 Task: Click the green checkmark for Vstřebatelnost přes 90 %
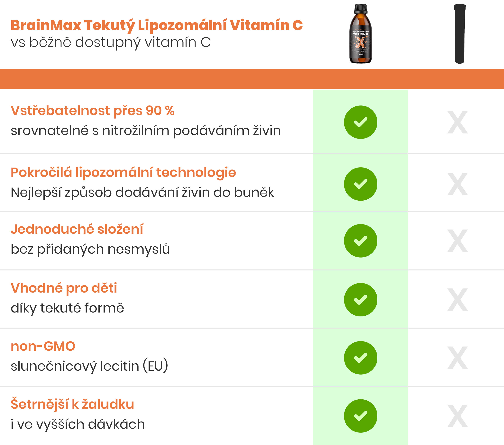point(361,122)
